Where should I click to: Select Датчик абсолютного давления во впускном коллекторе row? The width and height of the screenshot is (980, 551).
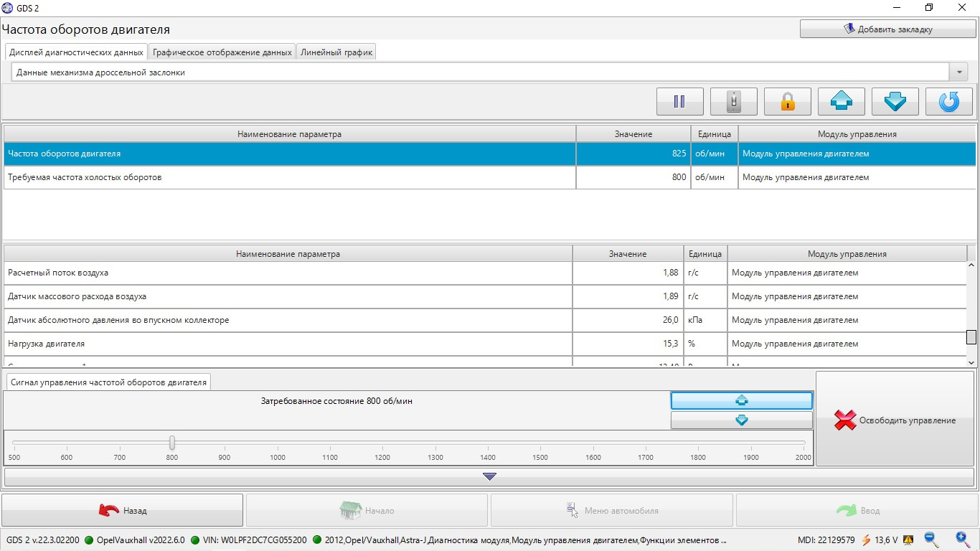(x=485, y=320)
